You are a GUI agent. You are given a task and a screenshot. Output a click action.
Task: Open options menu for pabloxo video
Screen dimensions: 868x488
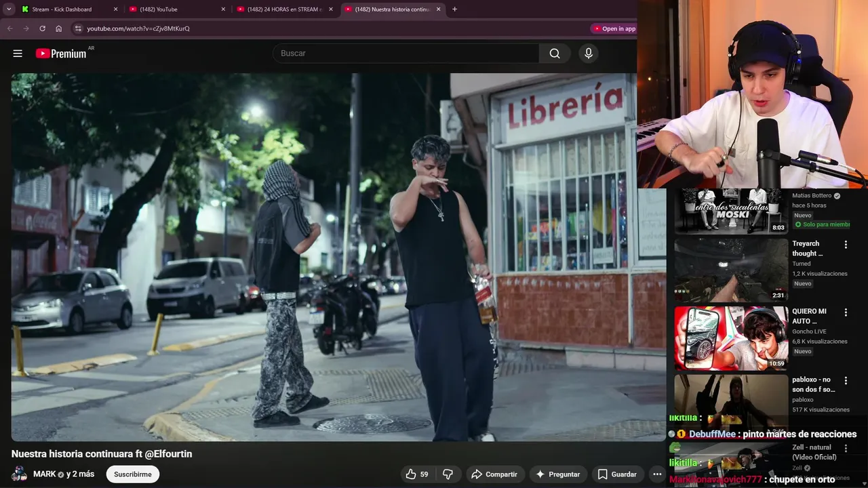point(846,380)
